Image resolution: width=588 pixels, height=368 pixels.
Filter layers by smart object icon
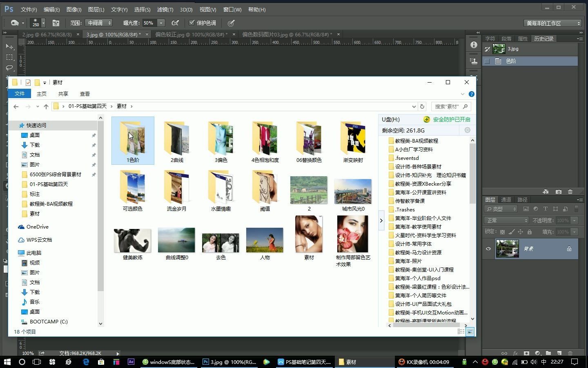[x=565, y=209]
